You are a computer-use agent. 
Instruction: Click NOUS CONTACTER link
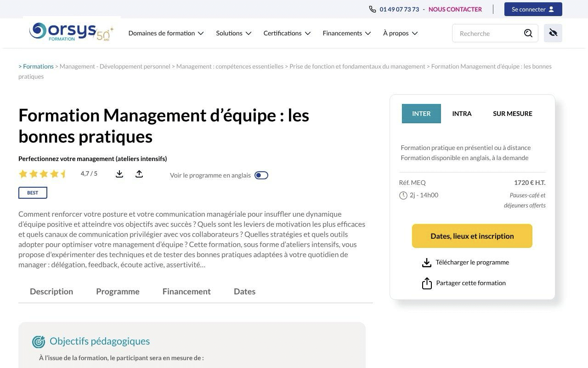point(455,9)
